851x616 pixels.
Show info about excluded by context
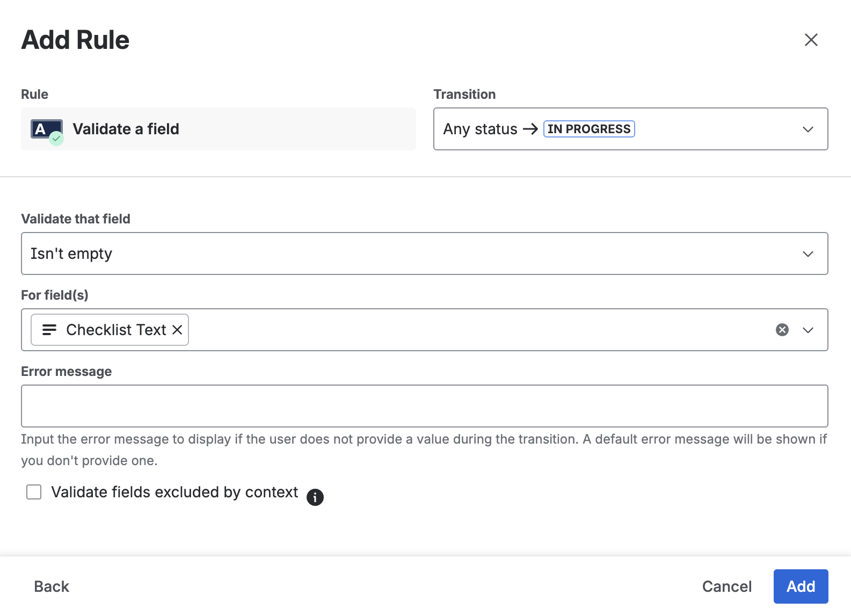315,497
